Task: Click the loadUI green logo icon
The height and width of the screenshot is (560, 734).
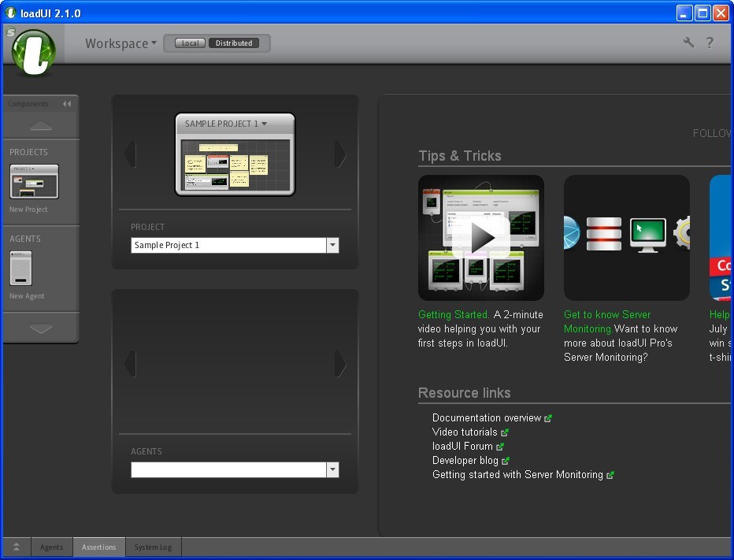Action: click(33, 51)
